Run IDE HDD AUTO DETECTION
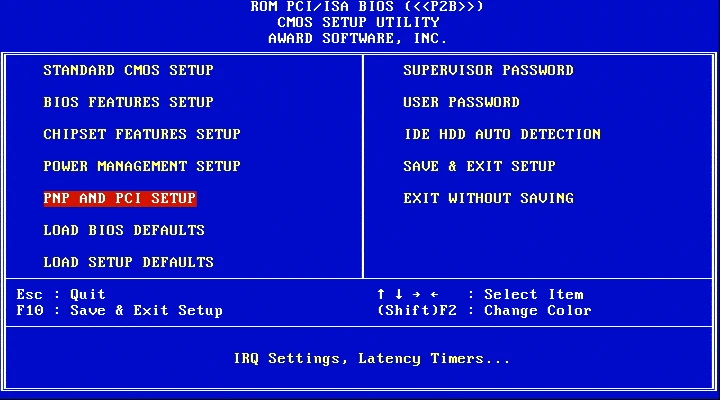Image resolution: width=720 pixels, height=400 pixels. coord(502,134)
